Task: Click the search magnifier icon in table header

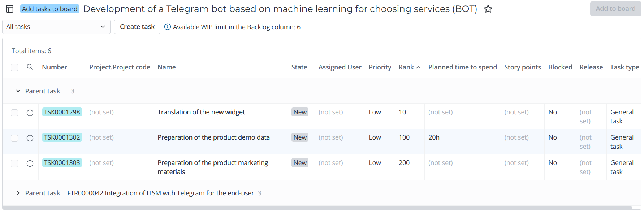Action: 30,67
